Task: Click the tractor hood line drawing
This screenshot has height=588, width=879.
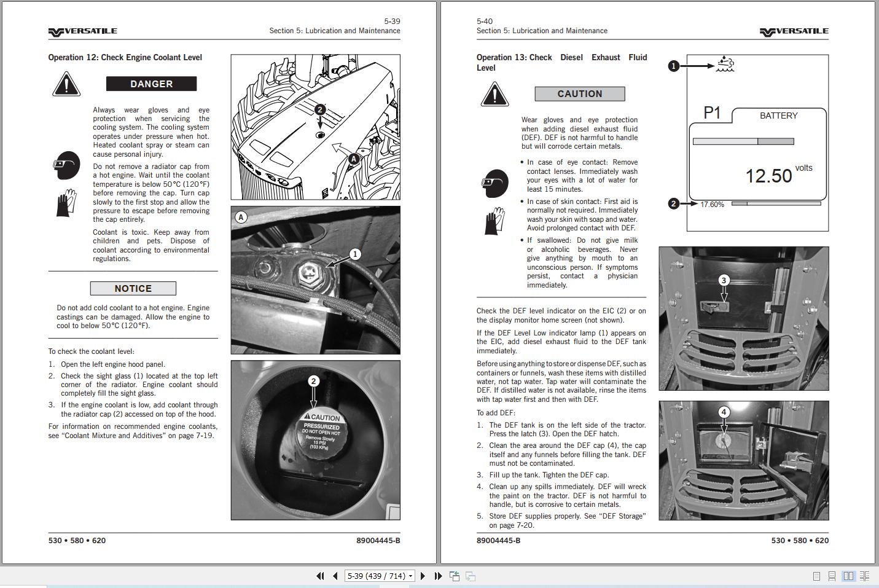Action: (x=316, y=127)
